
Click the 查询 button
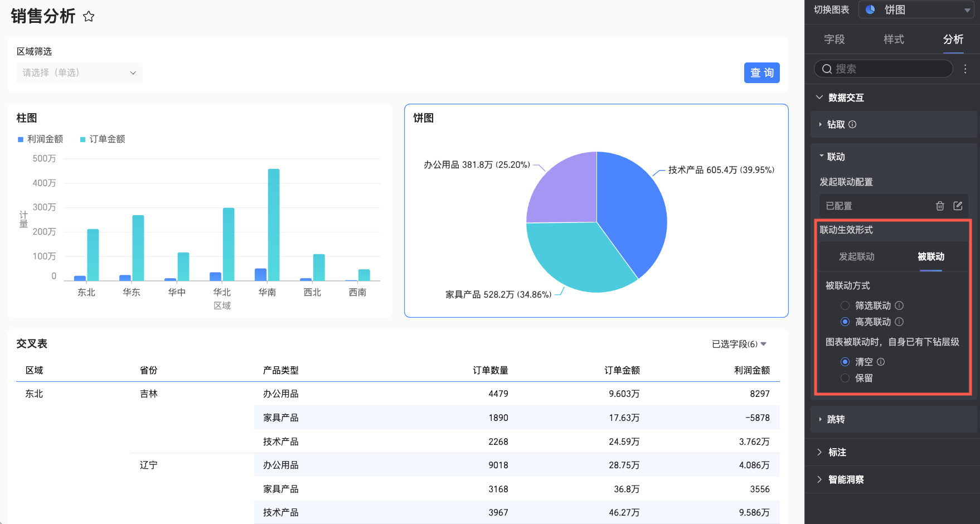(x=762, y=72)
